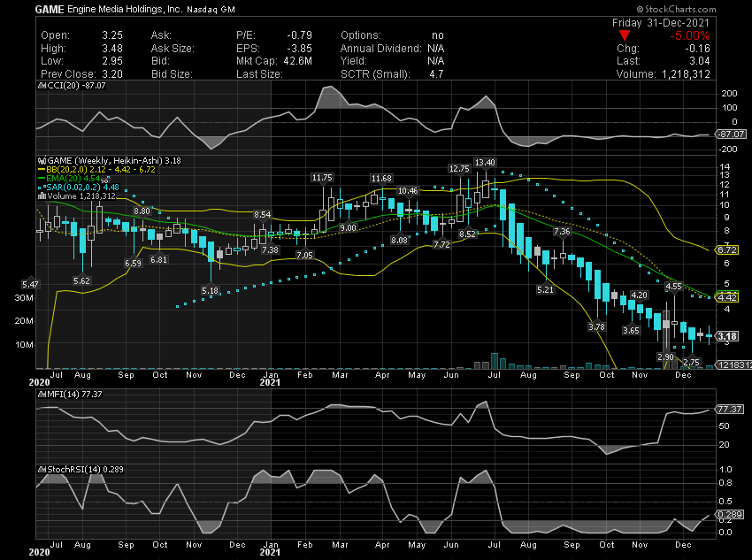Click the P/E value -0.79
This screenshot has height=560, width=752.
[x=300, y=35]
